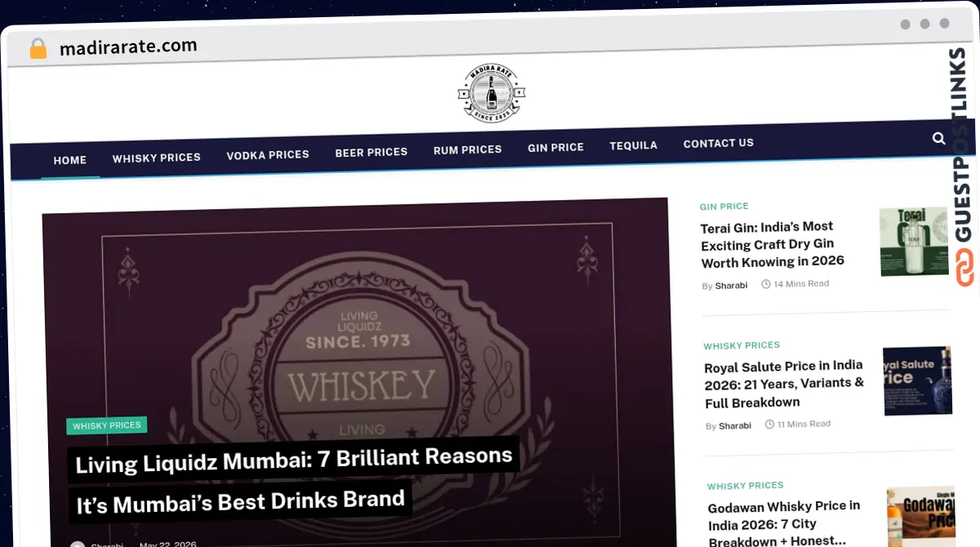Open the Royal Salute thumbnail image

click(918, 380)
